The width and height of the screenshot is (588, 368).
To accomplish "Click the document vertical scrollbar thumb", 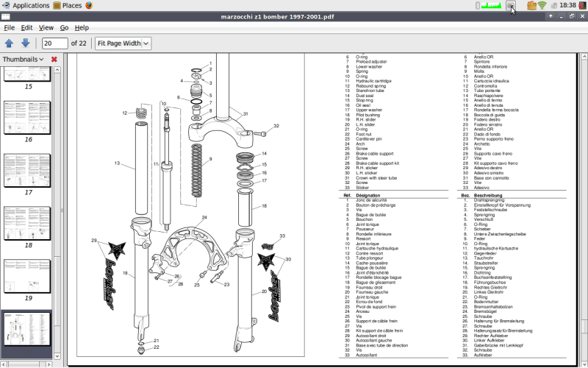I will point(584,325).
